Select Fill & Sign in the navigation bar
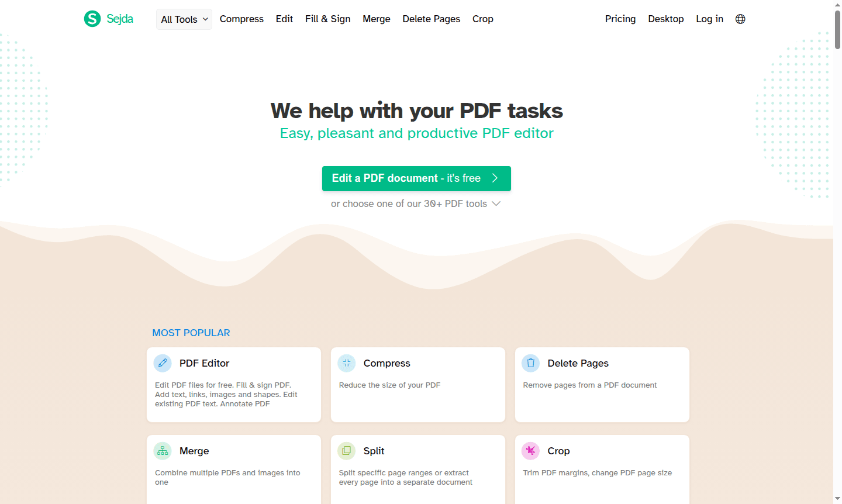The height and width of the screenshot is (504, 842). tap(328, 19)
